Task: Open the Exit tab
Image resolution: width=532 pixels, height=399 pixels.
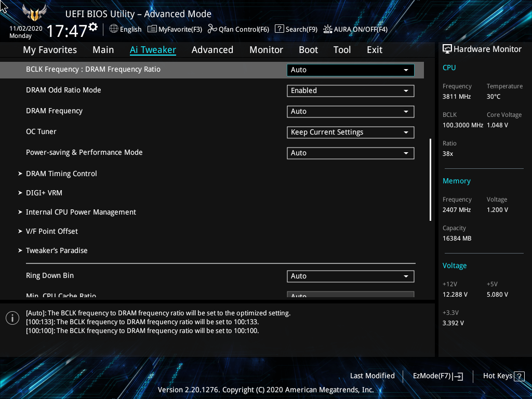Action: 375,50
